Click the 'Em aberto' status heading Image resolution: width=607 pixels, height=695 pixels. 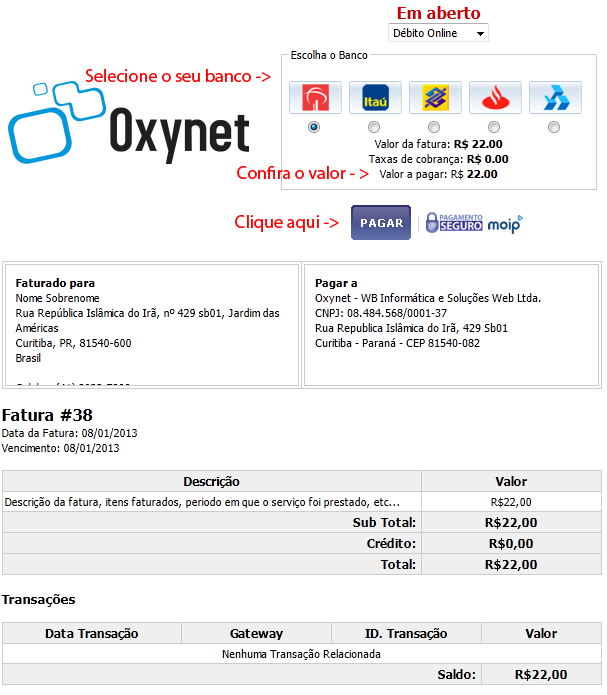[x=439, y=13]
